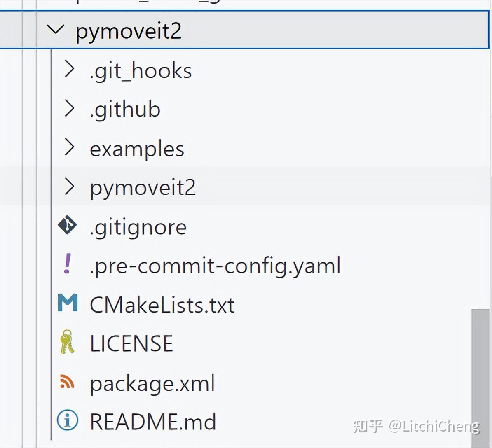Expand the .github folder
Viewport: 492px width, 448px height.
point(70,109)
